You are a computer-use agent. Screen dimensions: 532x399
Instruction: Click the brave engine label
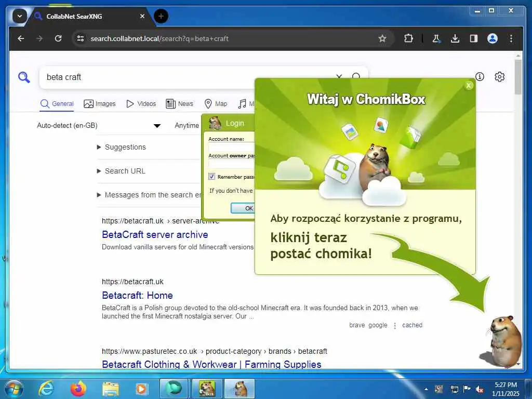pos(357,325)
